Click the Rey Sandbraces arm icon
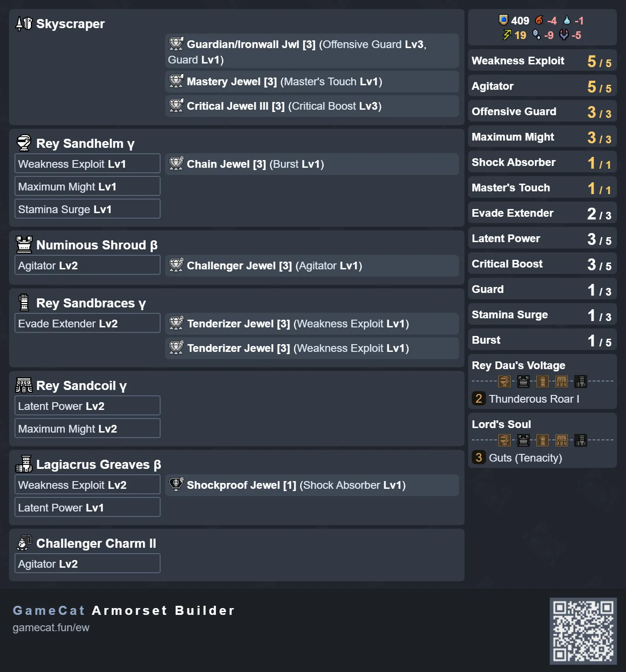Image resolution: width=626 pixels, height=672 pixels. (24, 302)
